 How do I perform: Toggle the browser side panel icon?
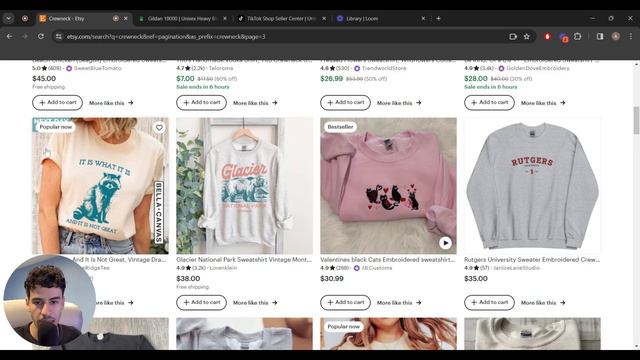pos(600,36)
